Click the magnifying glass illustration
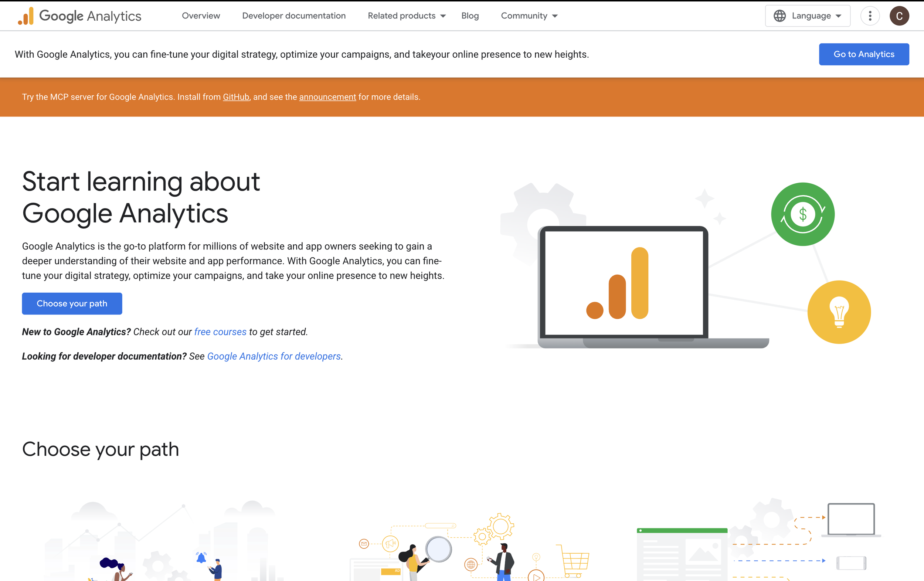 coord(438,549)
